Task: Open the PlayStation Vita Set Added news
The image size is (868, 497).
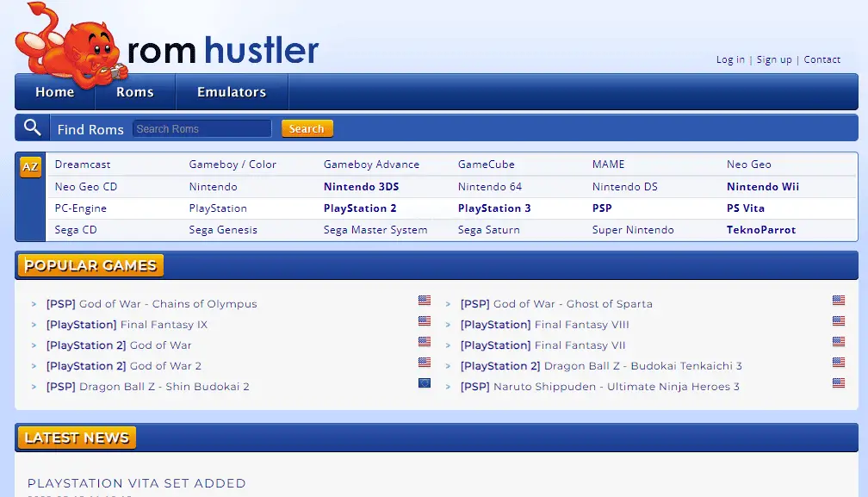Action: point(137,483)
